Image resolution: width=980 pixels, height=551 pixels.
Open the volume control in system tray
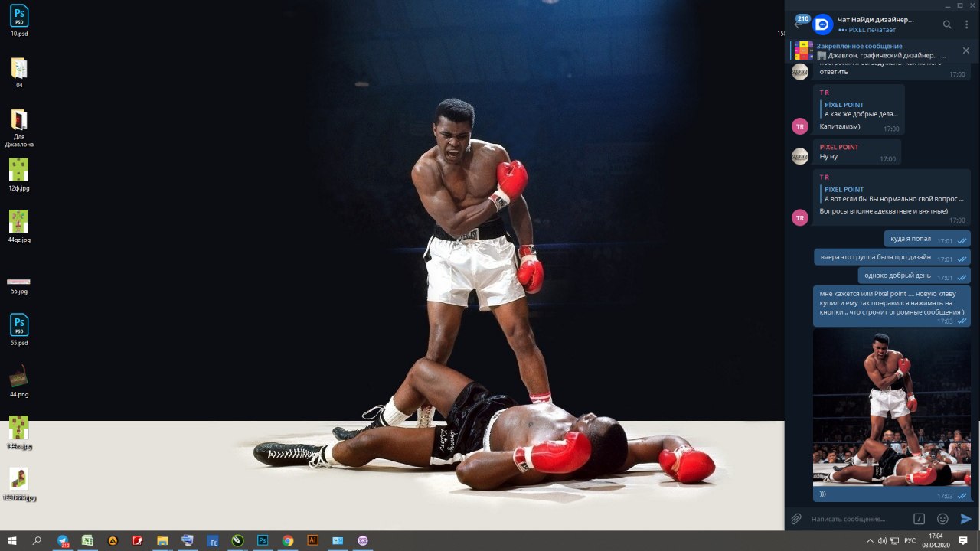tap(883, 540)
